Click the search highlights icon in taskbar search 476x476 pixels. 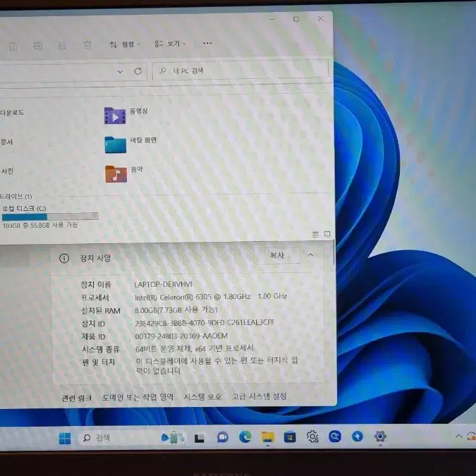[173, 437]
